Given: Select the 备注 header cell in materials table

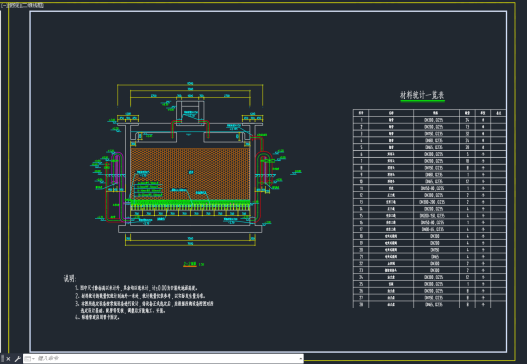Looking at the screenshot, I should pos(498,113).
